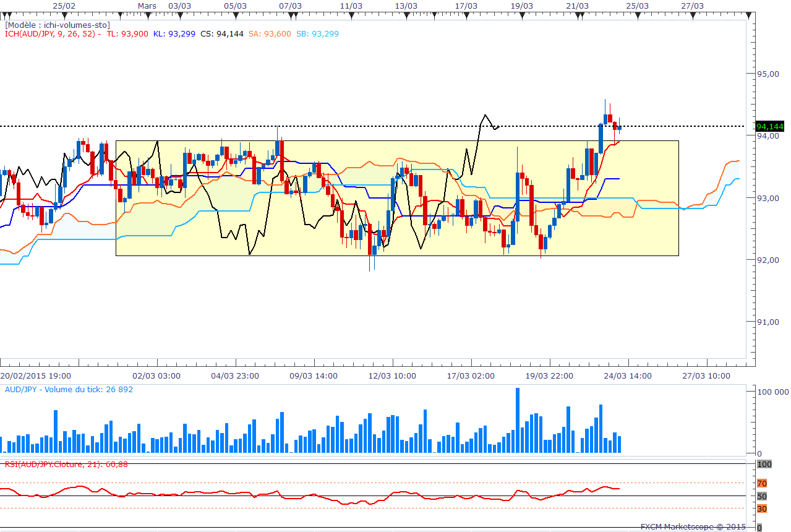Click the blue KL: 93,299 legend value
This screenshot has height=532, width=791.
point(174,34)
